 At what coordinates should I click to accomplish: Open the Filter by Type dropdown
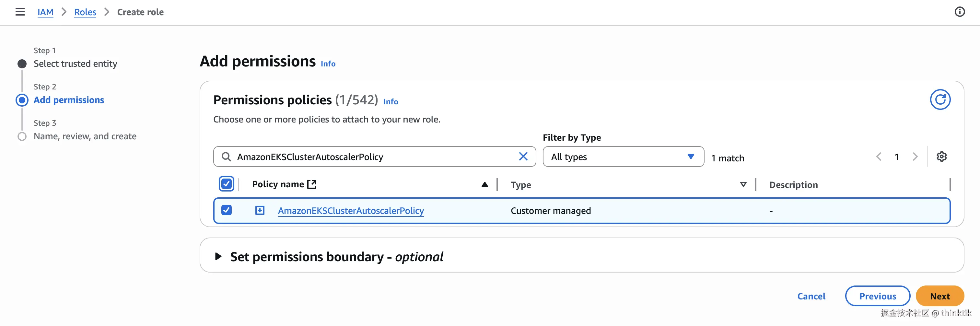tap(623, 156)
